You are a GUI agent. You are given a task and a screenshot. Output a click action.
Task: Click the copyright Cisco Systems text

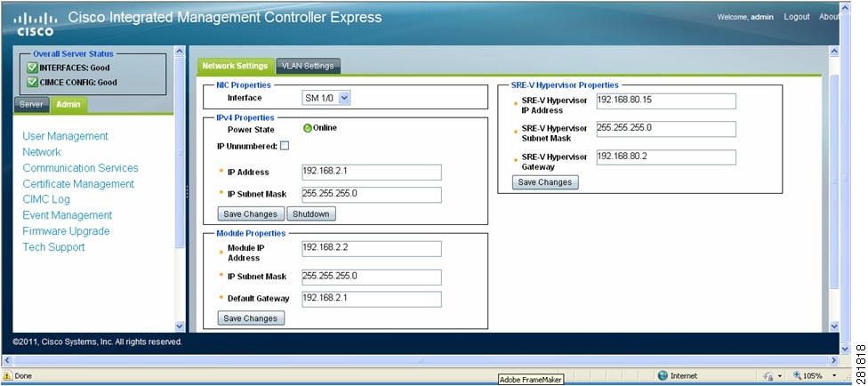[97, 342]
